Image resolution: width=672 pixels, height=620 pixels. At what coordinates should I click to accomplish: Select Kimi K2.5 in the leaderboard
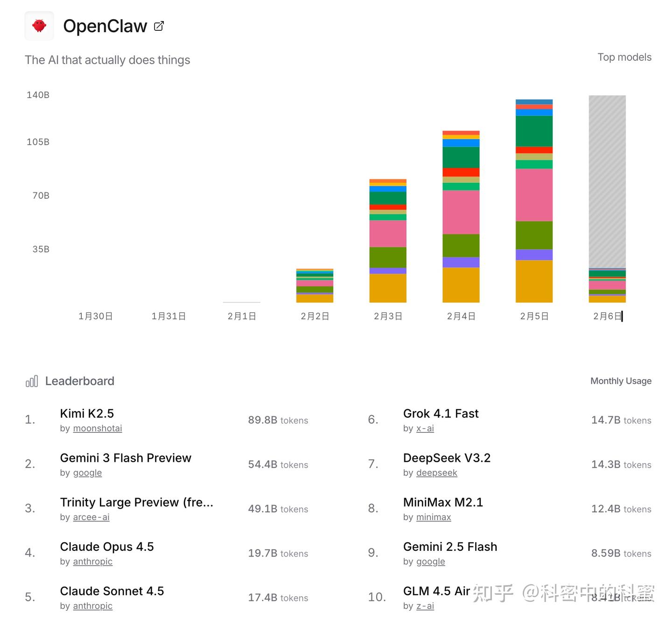click(x=87, y=413)
